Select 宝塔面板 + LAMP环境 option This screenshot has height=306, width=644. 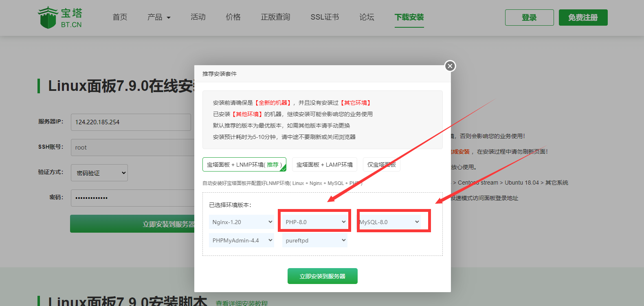coord(325,165)
